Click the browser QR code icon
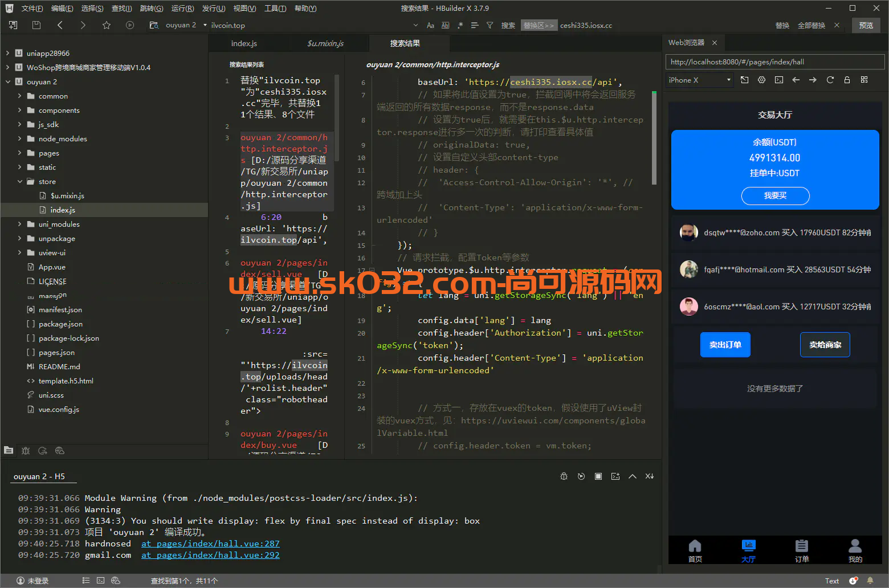The height and width of the screenshot is (588, 889). click(x=864, y=80)
